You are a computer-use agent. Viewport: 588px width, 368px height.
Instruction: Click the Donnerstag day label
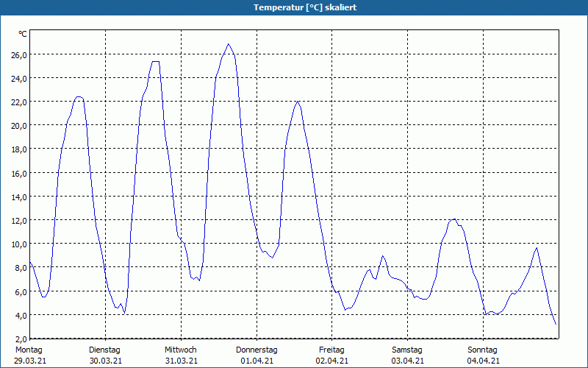pyautogui.click(x=257, y=350)
